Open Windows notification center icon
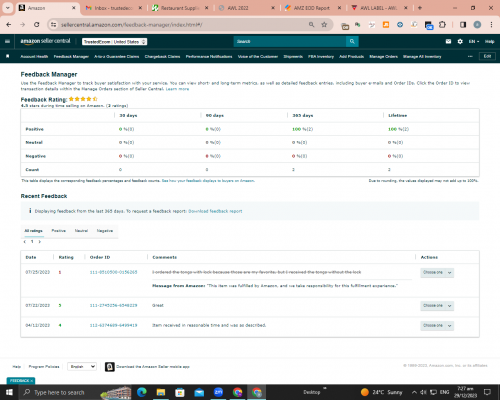Viewport: 500px width, 400px height. click(487, 392)
